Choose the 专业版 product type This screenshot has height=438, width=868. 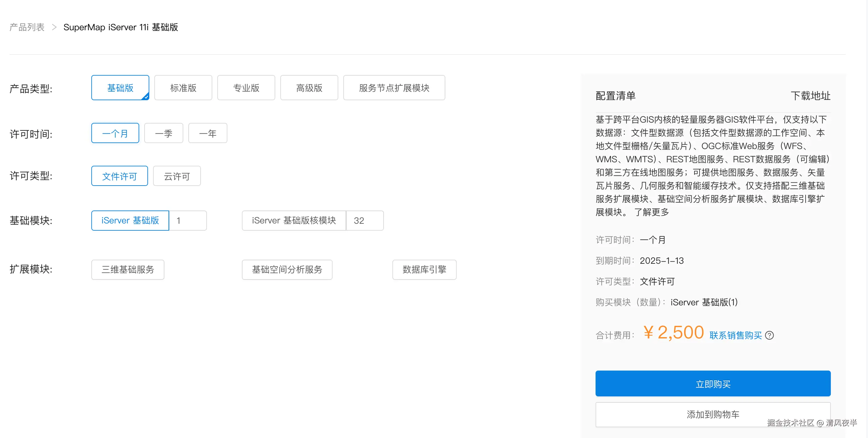click(246, 88)
